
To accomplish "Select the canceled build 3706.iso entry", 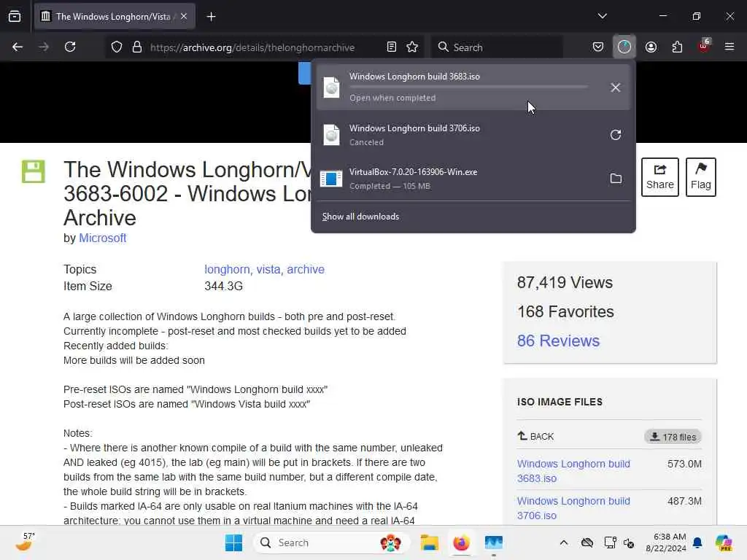I will (473, 135).
